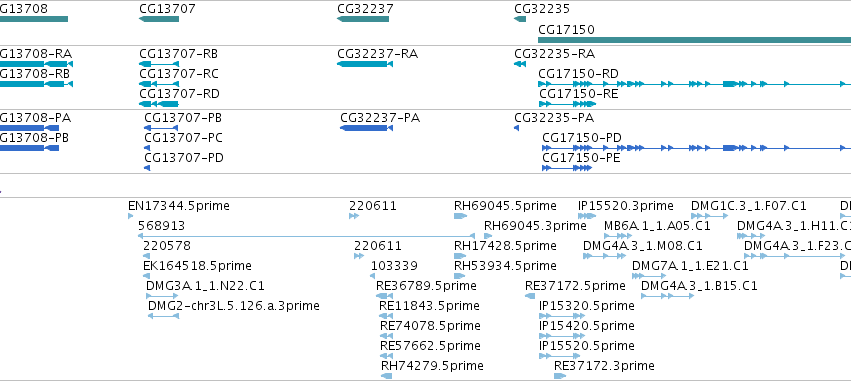The image size is (851, 381).
Task: Click the CG32235 gene arrow glyph
Action: click(520, 19)
